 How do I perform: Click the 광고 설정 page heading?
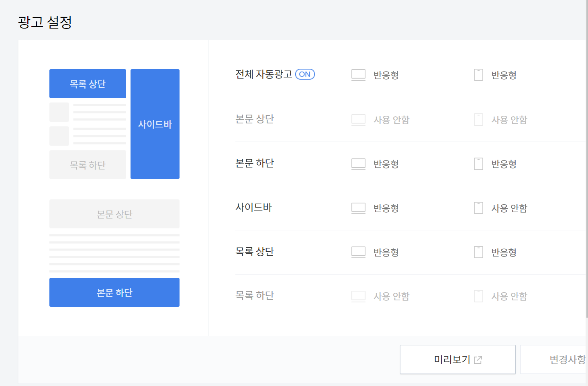(45, 22)
